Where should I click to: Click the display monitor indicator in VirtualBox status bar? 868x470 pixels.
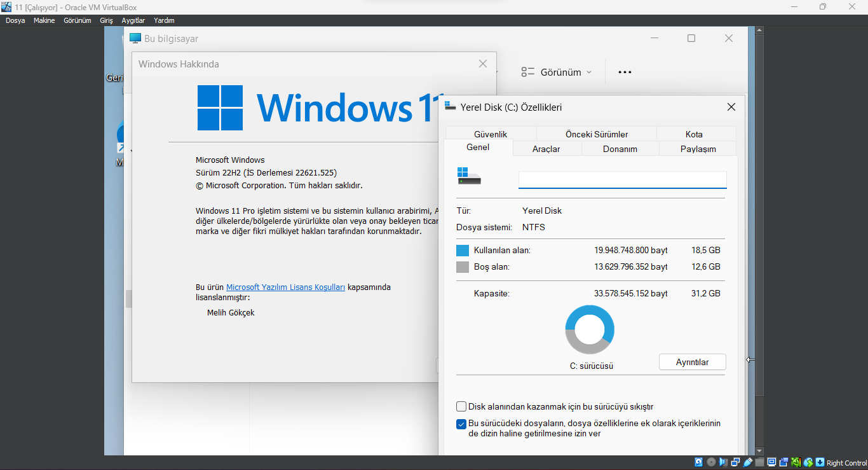(x=772, y=462)
